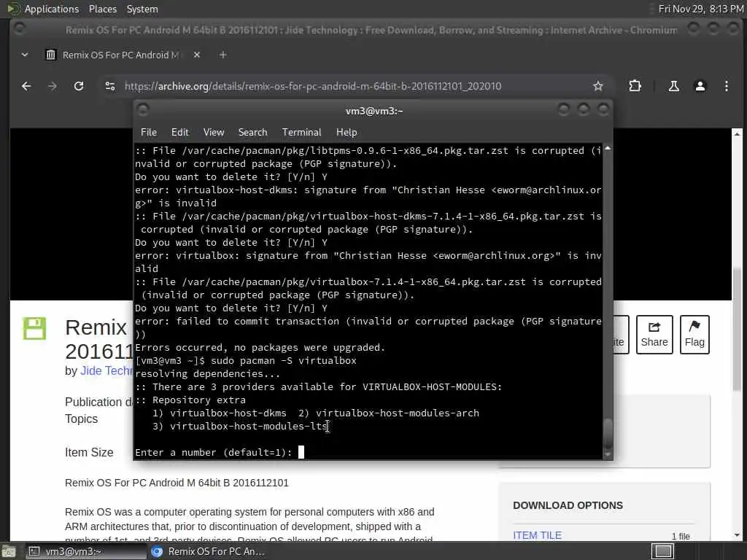Screen dimensions: 747x560
Task: Open Chrome Labs flask icon
Action: tap(673, 86)
